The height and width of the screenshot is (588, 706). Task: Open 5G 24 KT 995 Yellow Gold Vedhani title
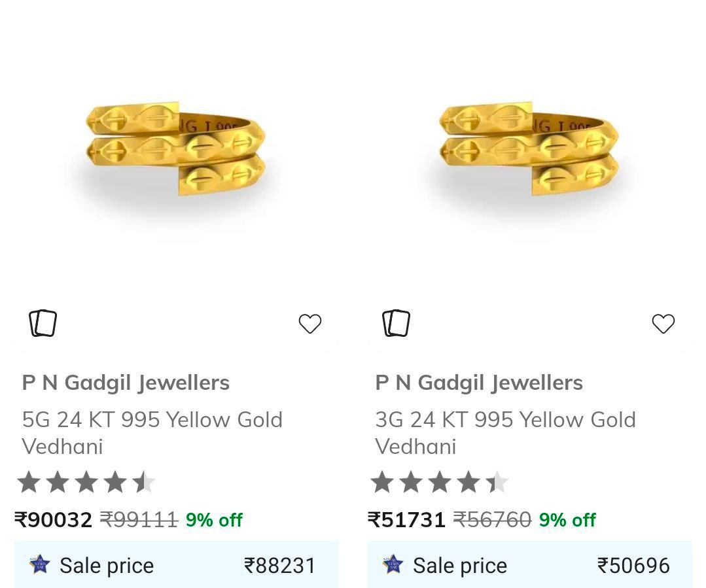pyautogui.click(x=152, y=432)
